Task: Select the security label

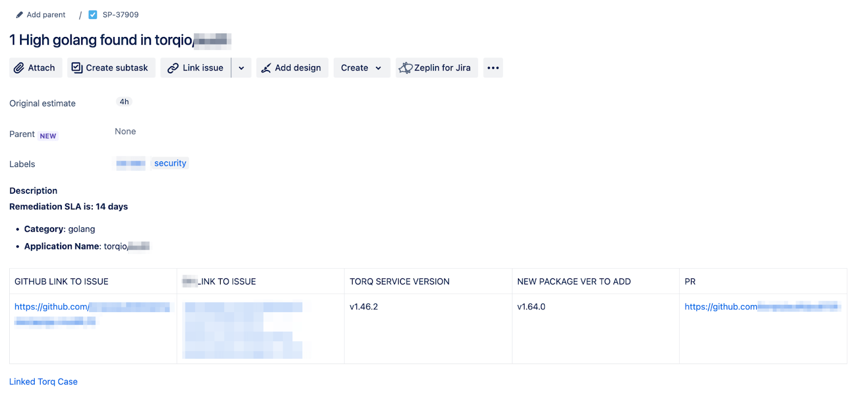Action: [x=170, y=163]
